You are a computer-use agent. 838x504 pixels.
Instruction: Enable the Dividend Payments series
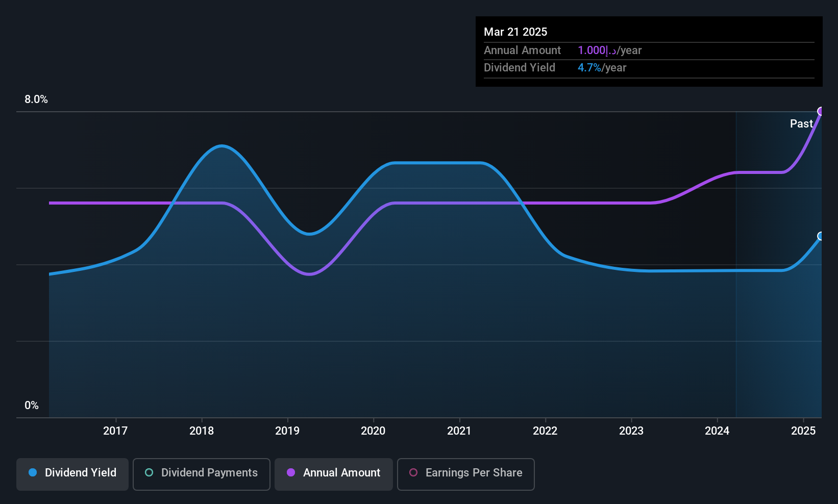pos(202,474)
